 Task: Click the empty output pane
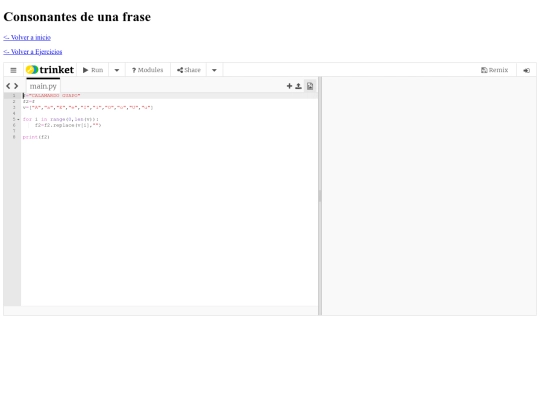point(429,196)
